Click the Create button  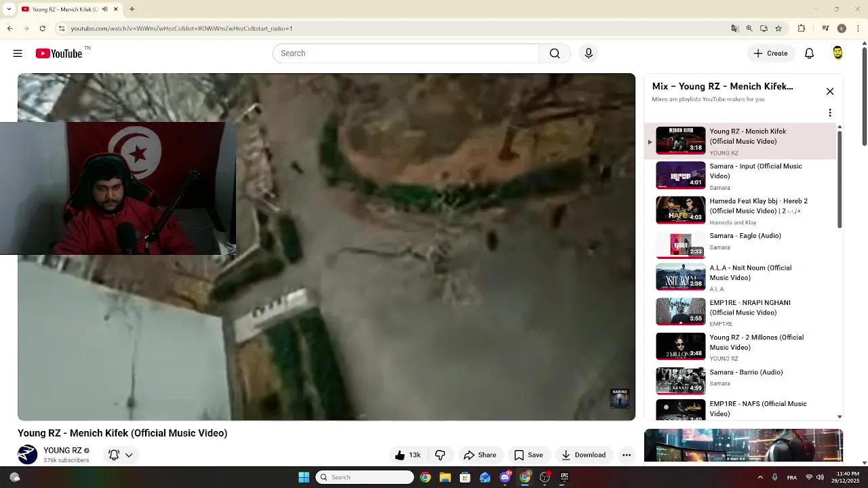771,54
